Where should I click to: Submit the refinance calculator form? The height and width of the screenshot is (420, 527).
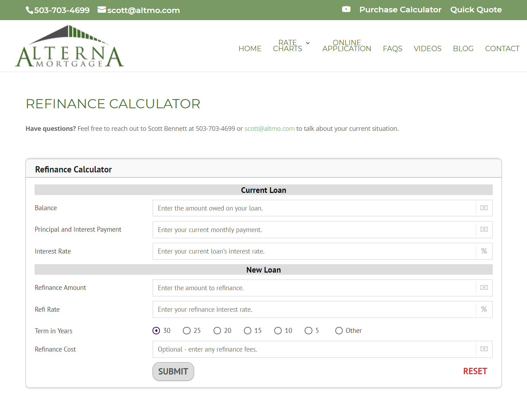[x=173, y=371]
